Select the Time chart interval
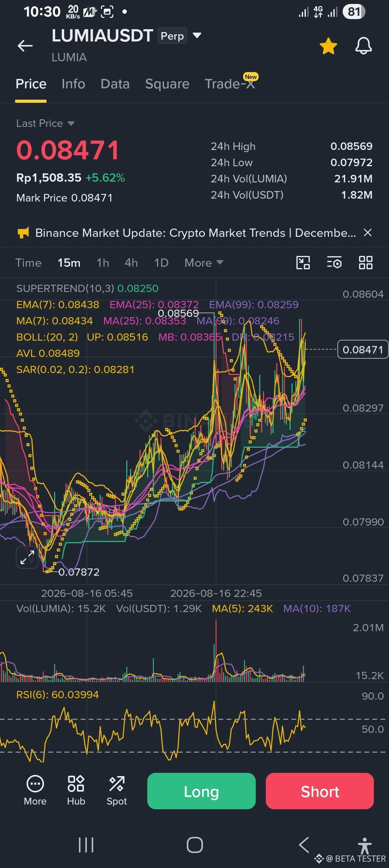This screenshot has width=389, height=868. [28, 263]
